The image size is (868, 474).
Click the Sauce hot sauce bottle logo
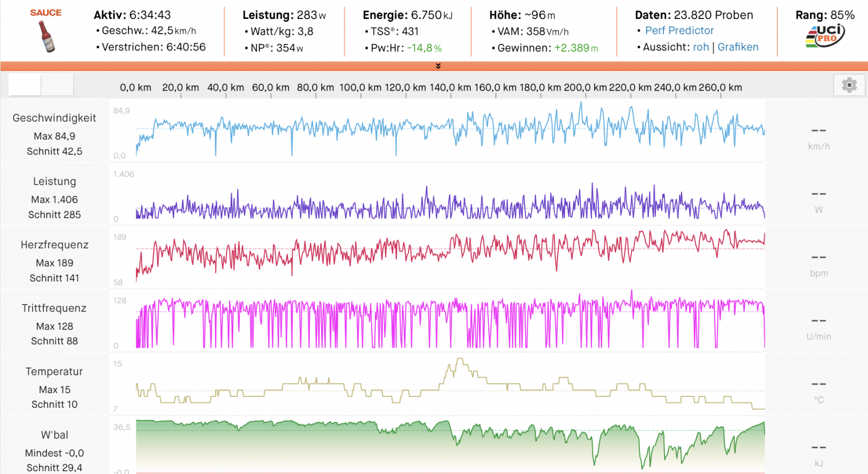(47, 36)
